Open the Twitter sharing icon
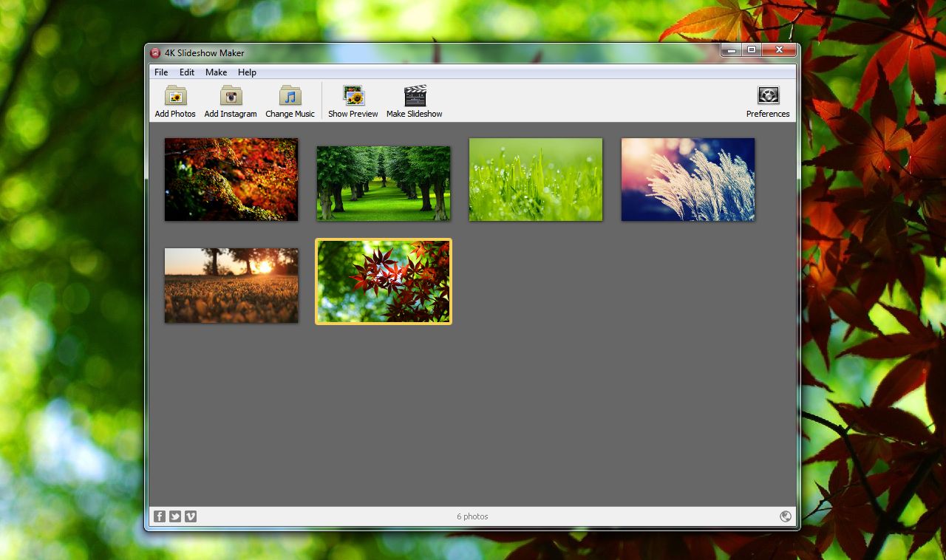 click(175, 516)
